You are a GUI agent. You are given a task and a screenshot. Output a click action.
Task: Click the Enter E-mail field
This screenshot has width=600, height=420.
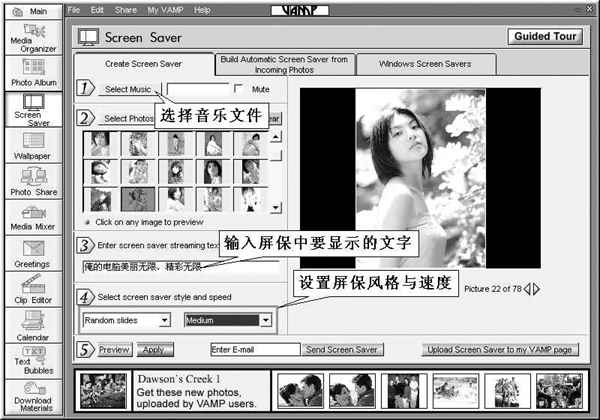[x=255, y=350]
